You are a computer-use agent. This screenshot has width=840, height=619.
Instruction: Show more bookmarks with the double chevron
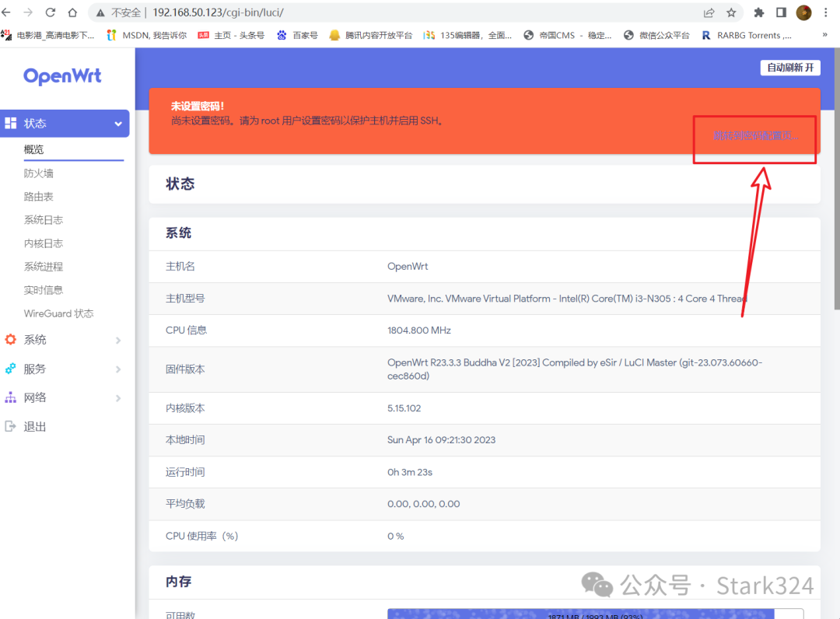(x=825, y=35)
